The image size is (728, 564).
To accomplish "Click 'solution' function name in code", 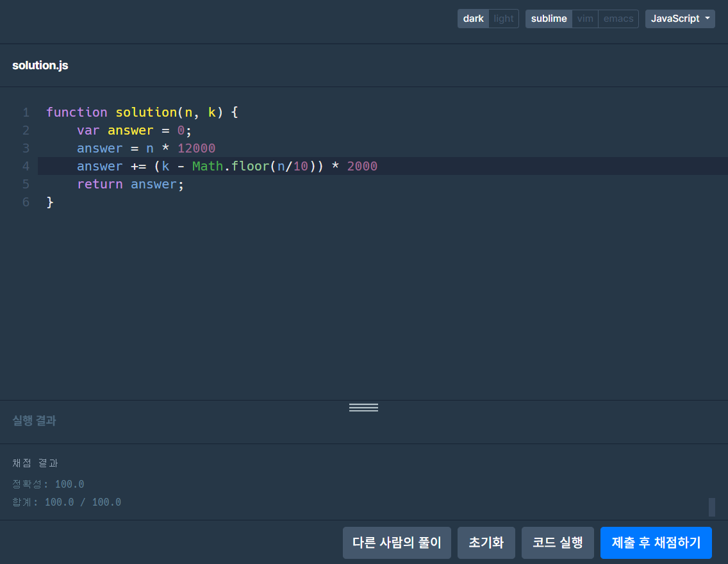I will click(146, 112).
